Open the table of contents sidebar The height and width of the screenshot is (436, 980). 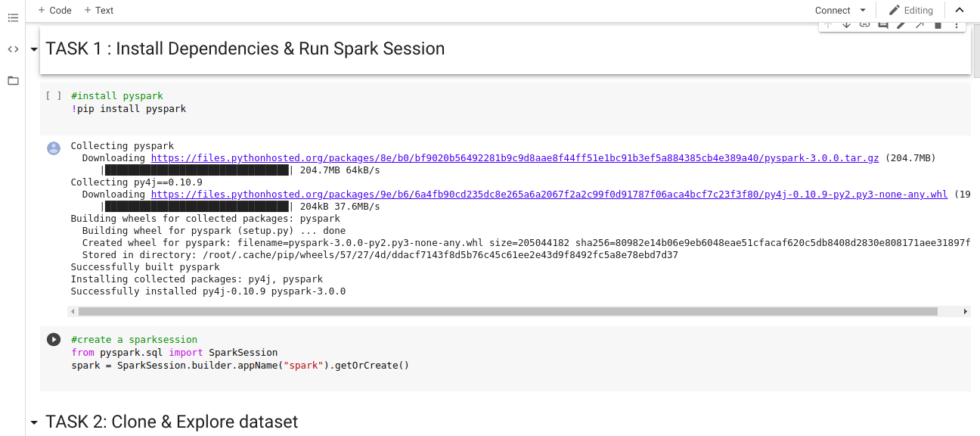[13, 17]
